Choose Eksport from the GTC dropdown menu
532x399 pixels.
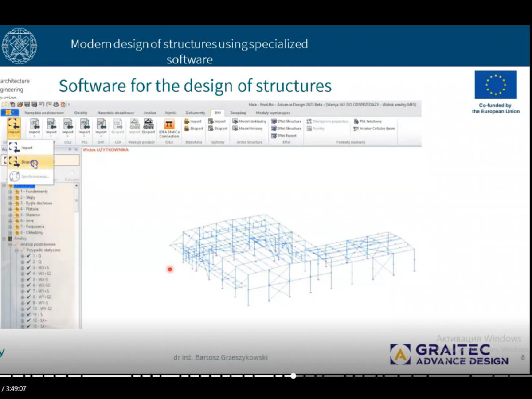tap(27, 162)
